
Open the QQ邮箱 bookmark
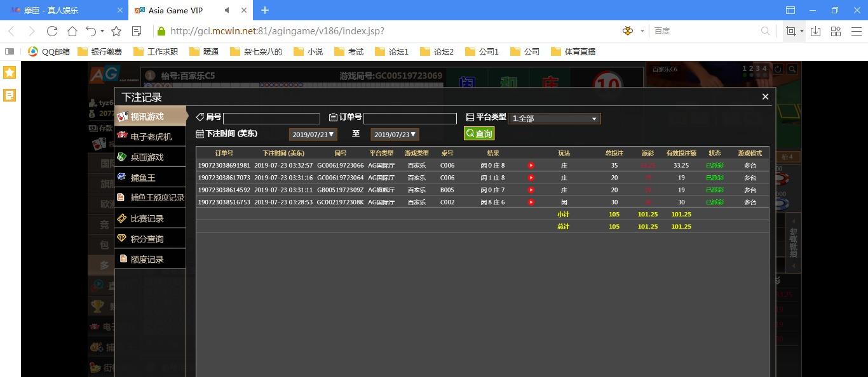(x=50, y=51)
